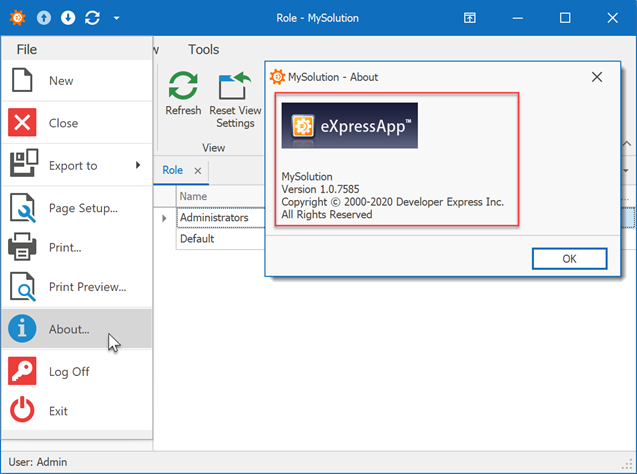Open Page Setup from the File menu

click(x=83, y=208)
